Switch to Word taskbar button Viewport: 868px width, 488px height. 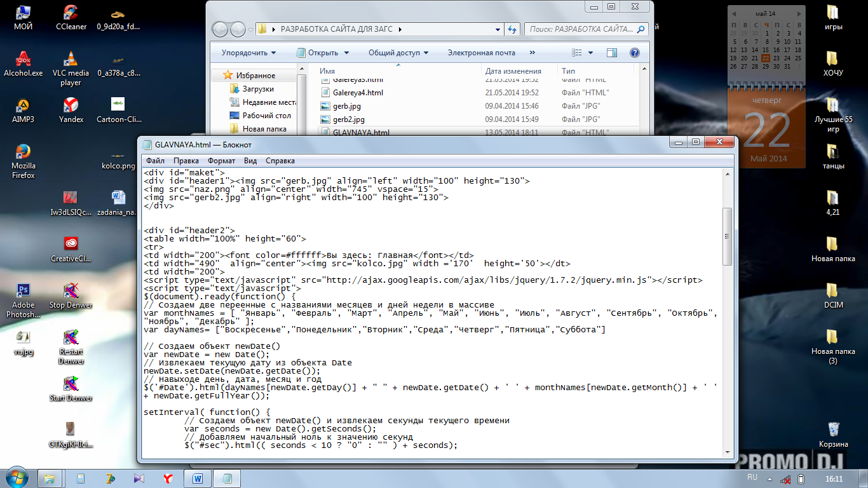click(198, 478)
